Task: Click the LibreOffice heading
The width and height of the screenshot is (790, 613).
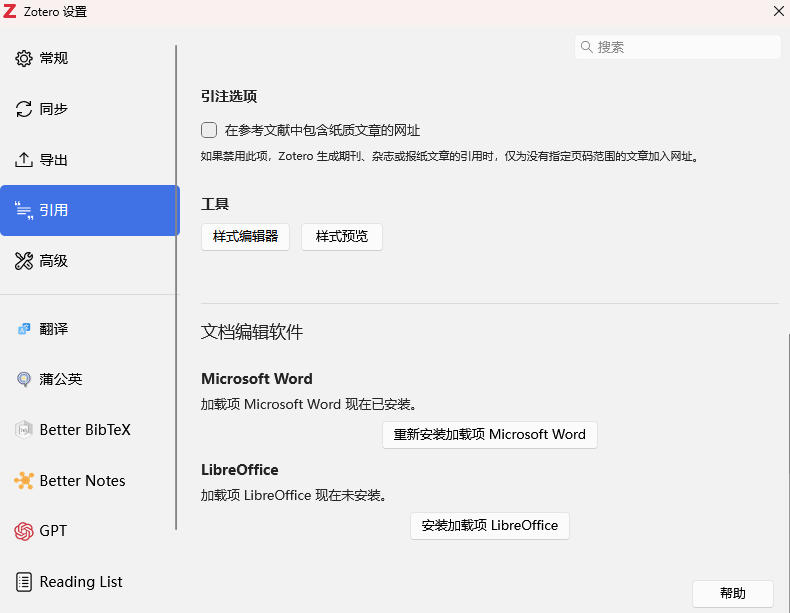Action: 240,470
